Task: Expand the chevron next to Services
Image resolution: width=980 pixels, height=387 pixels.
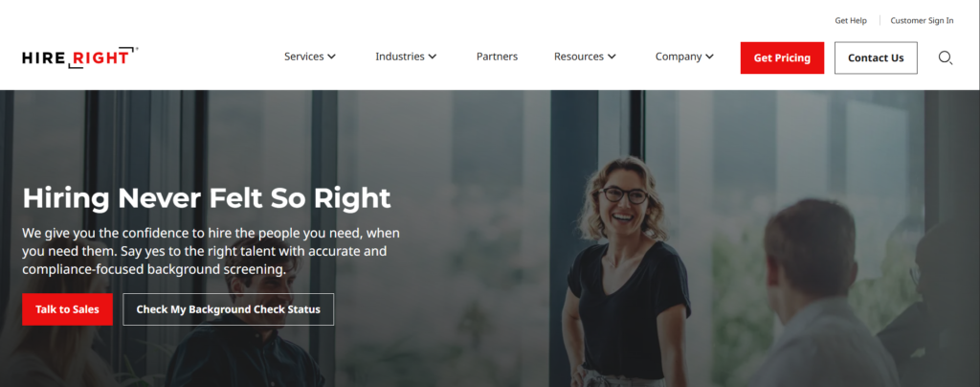Action: tap(332, 57)
